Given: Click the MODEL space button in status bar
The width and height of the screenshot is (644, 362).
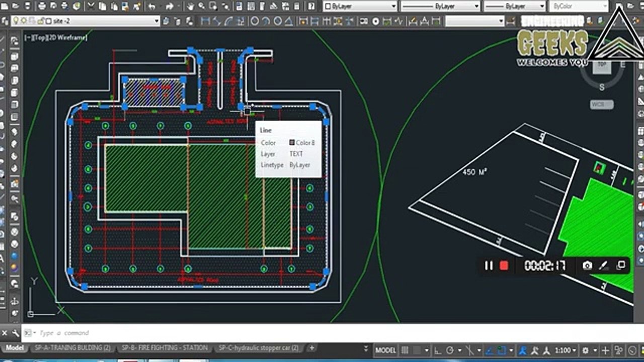Looking at the screenshot, I should pyautogui.click(x=386, y=350).
